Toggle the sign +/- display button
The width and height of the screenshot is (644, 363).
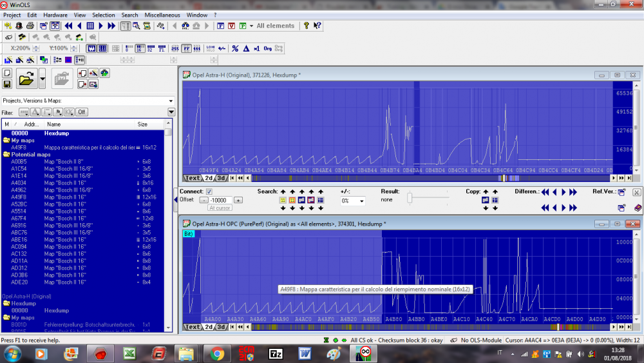pos(222,48)
